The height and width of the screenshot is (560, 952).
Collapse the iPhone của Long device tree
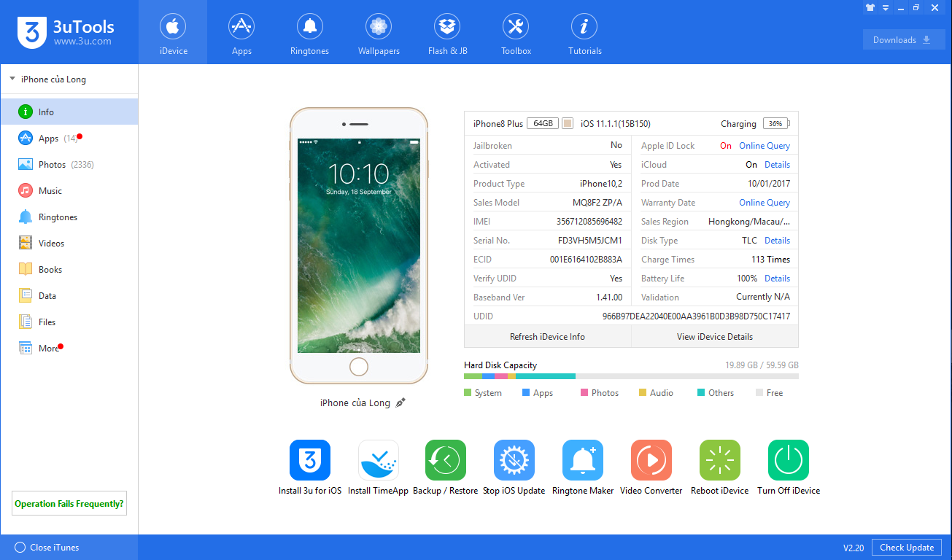coord(12,79)
